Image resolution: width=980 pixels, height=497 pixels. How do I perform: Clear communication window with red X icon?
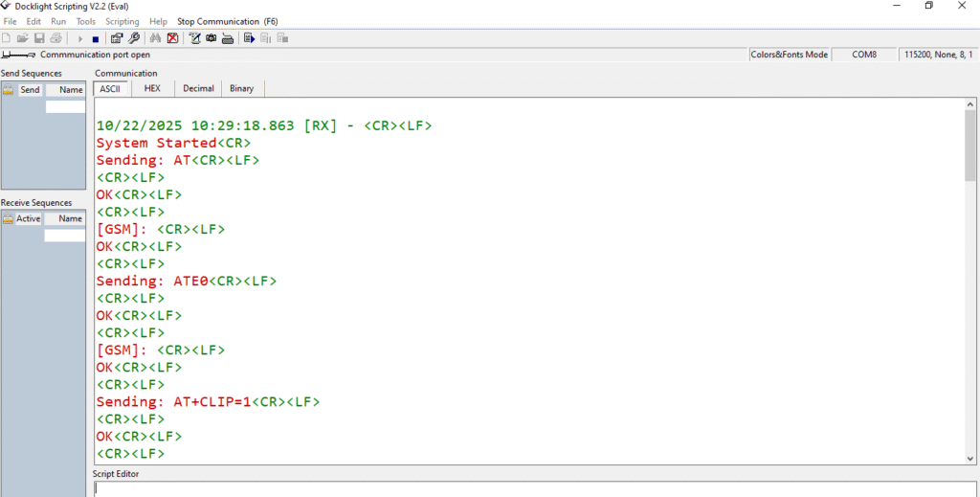[172, 38]
